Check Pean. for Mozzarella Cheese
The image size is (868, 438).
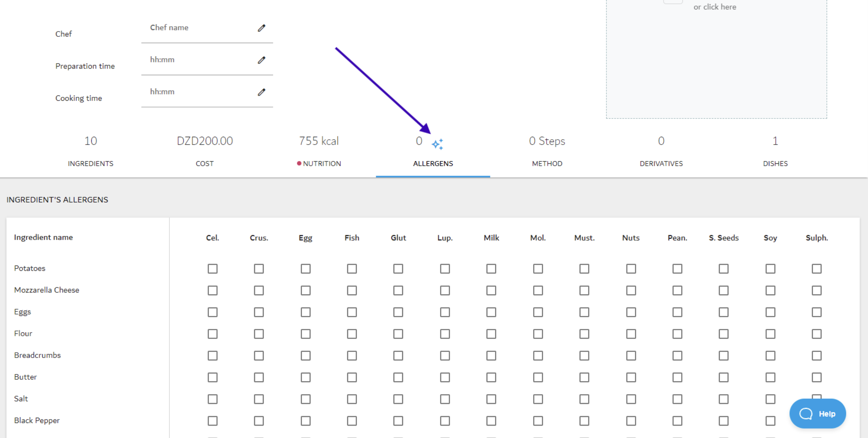pyautogui.click(x=677, y=290)
